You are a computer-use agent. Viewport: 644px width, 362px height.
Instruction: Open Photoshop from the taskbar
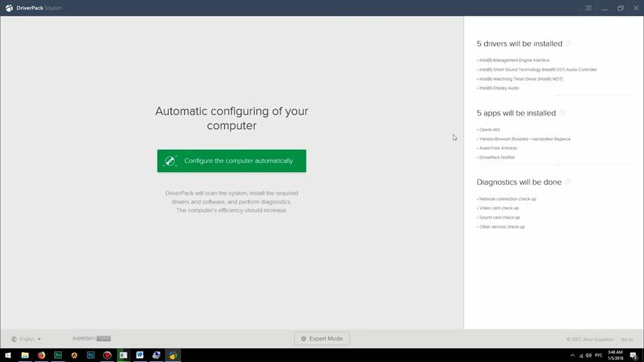click(x=90, y=355)
